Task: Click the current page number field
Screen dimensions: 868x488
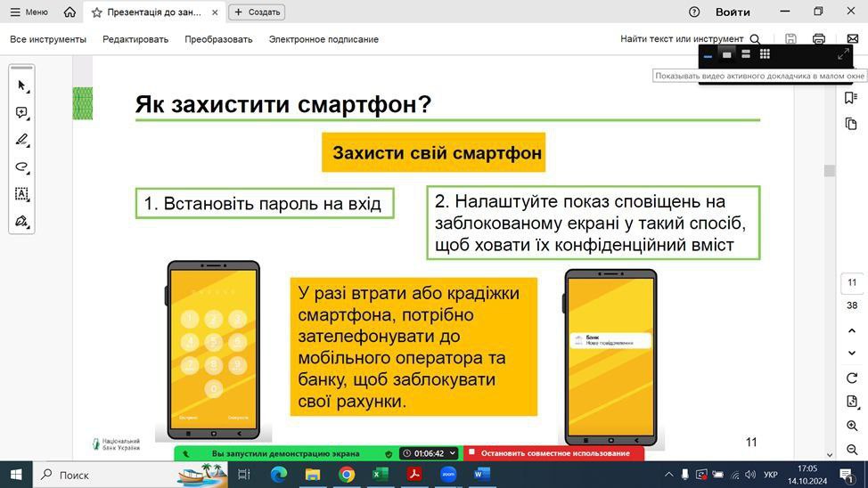Action: click(x=852, y=283)
